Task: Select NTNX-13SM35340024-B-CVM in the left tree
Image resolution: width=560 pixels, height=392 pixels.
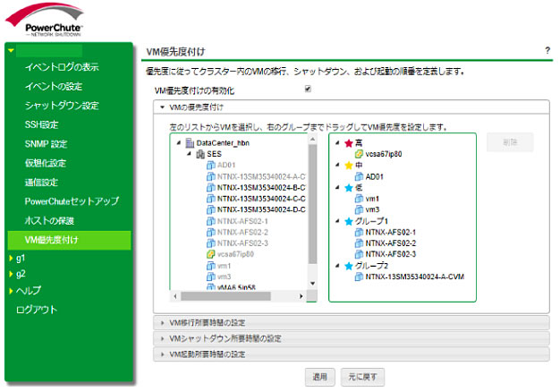Action: coord(261,187)
